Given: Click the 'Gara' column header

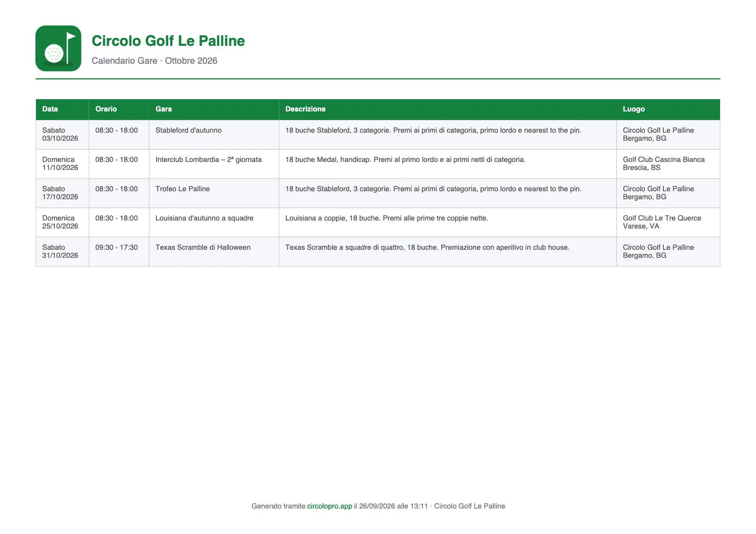Looking at the screenshot, I should click(214, 109).
